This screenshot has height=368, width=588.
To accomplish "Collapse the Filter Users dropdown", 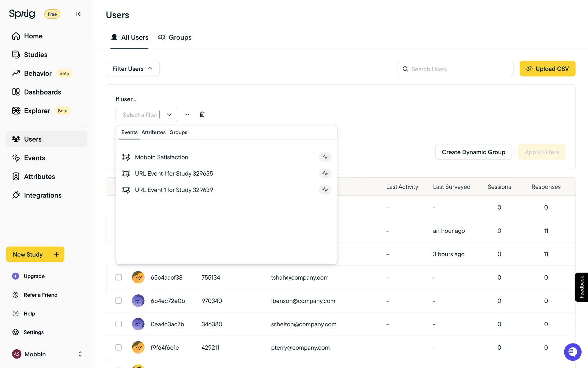I will [132, 69].
